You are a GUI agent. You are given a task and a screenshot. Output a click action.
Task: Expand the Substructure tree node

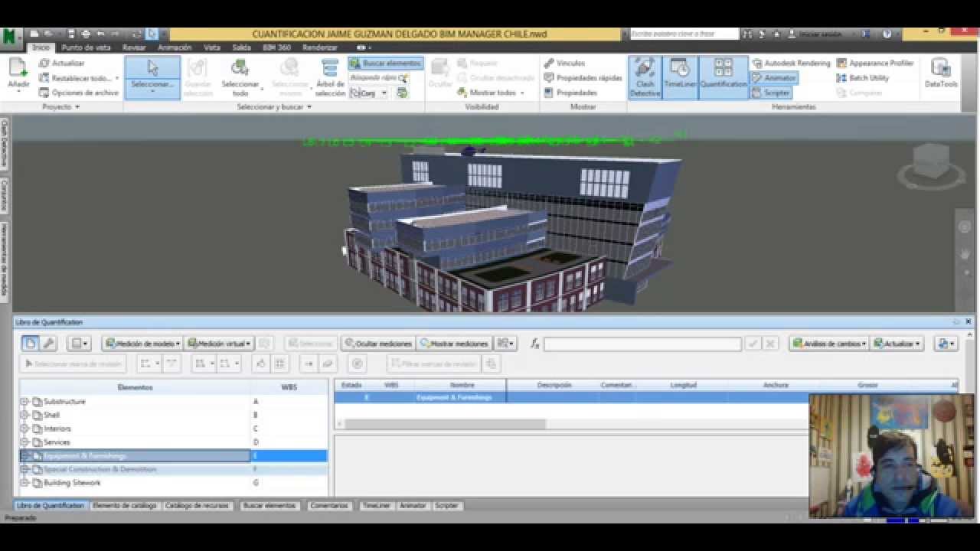tap(24, 402)
